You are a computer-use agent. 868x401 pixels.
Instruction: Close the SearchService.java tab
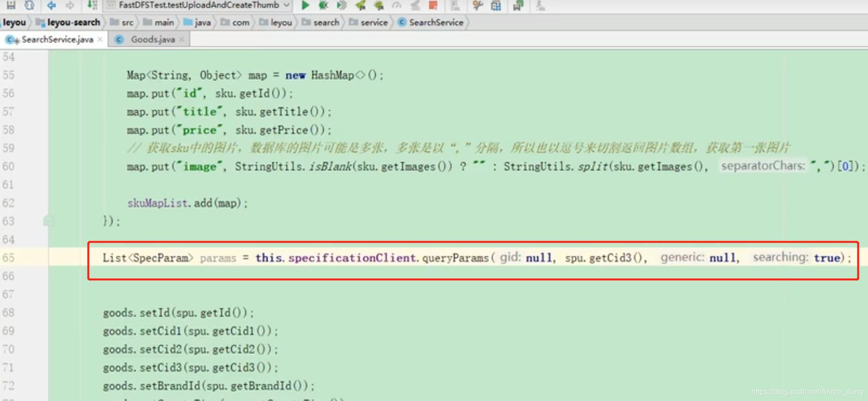pos(100,39)
